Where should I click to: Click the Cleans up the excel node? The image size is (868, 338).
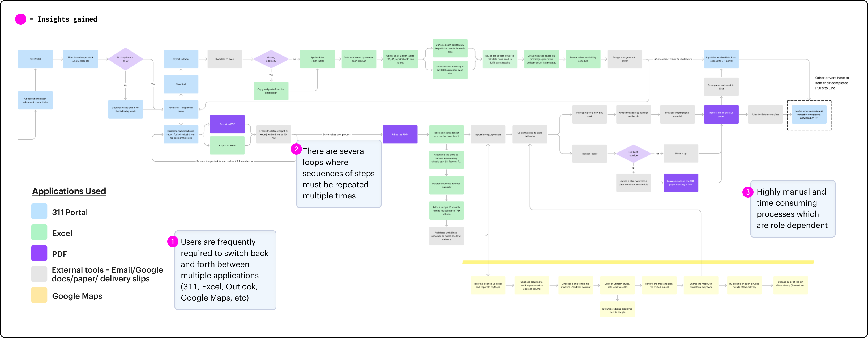click(x=446, y=159)
